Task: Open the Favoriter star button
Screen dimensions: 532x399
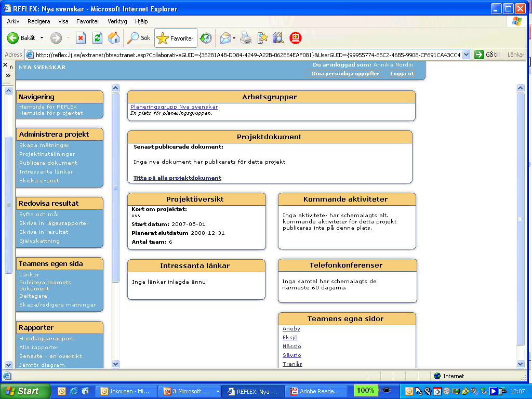Action: click(176, 38)
